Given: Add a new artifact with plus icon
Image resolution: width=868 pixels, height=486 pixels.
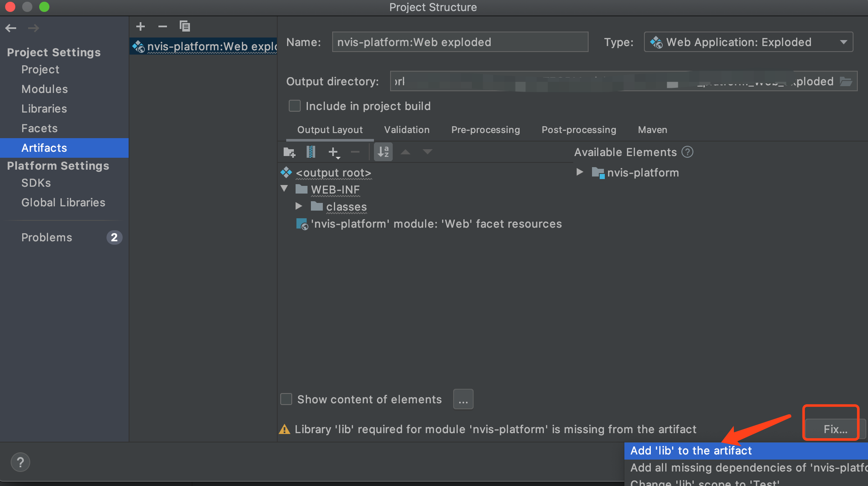Looking at the screenshot, I should 141,26.
